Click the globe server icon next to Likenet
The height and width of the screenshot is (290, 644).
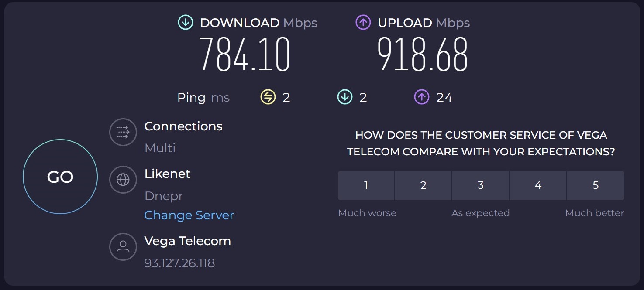point(123,179)
